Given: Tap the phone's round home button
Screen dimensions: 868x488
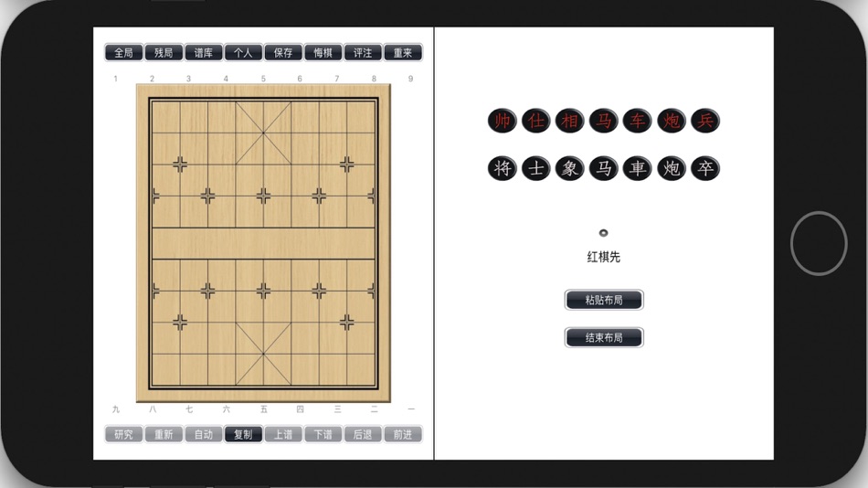Looking at the screenshot, I should tap(819, 243).
